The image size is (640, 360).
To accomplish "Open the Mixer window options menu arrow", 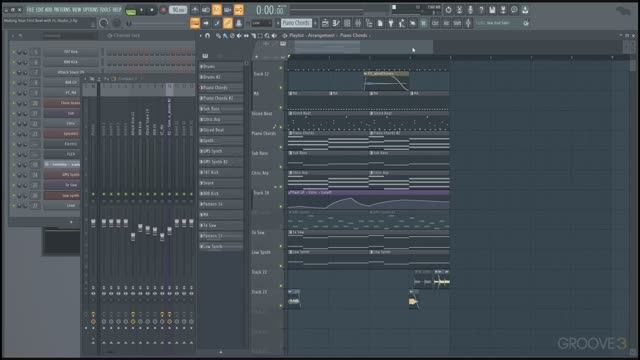I will tap(85, 78).
